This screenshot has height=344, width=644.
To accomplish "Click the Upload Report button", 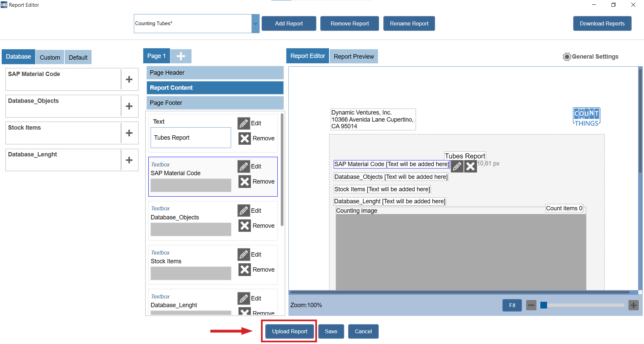I will [289, 331].
